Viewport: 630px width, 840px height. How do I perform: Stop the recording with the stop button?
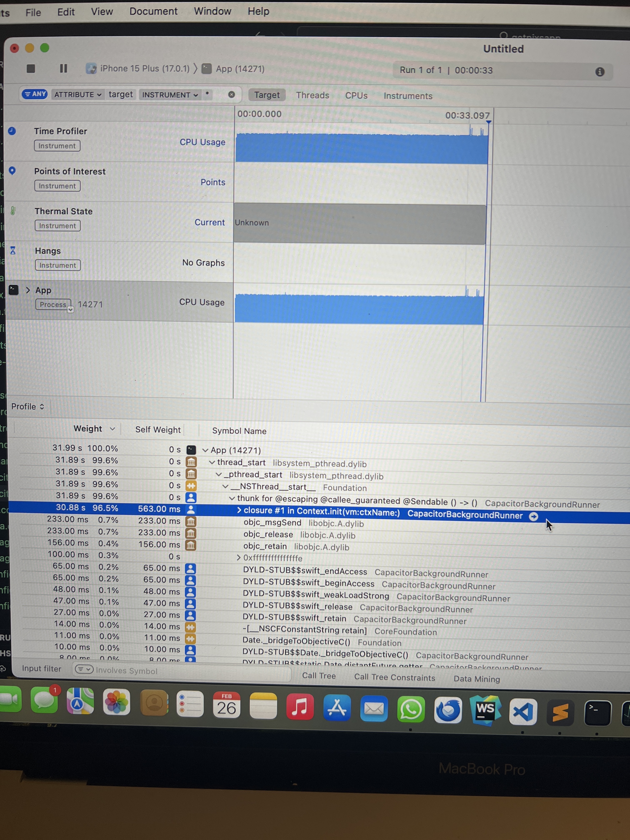[x=31, y=68]
